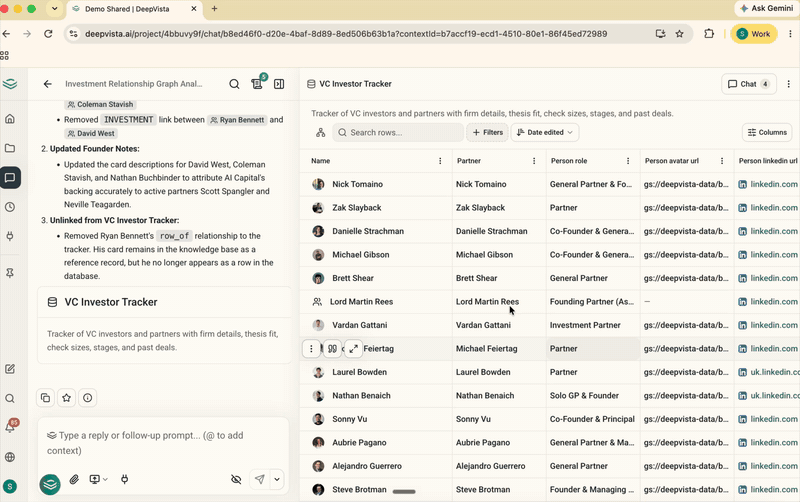Click Sonny Vu role Co-Founder & Principal
This screenshot has width=800, height=502.
pyautogui.click(x=592, y=419)
